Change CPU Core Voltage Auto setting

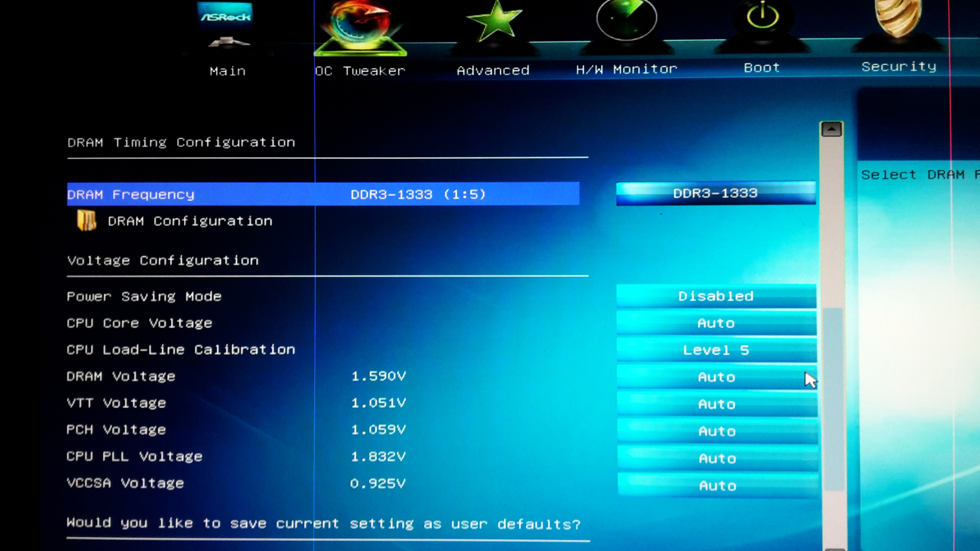click(716, 323)
